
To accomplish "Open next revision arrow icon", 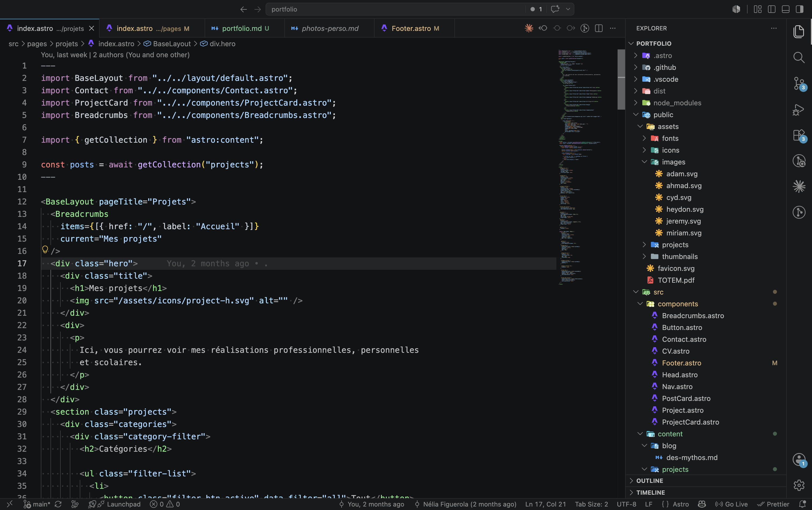I will (571, 28).
